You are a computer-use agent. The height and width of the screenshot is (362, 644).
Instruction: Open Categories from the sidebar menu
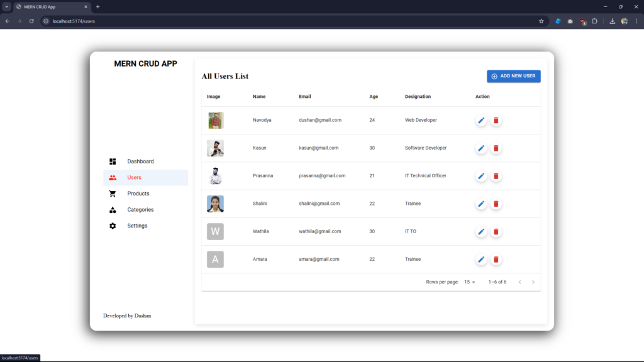pyautogui.click(x=140, y=210)
